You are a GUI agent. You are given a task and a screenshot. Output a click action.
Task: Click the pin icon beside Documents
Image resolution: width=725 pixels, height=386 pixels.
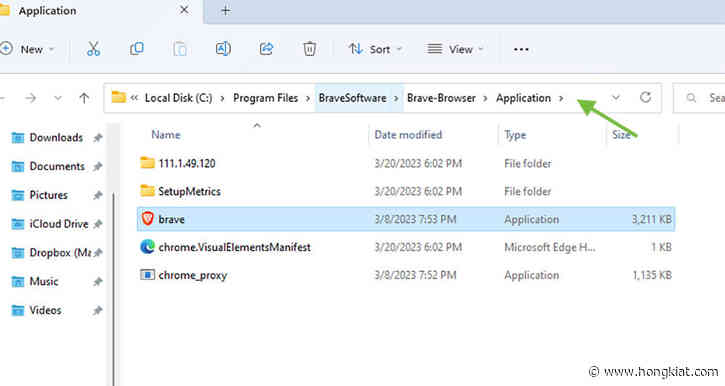coord(98,166)
